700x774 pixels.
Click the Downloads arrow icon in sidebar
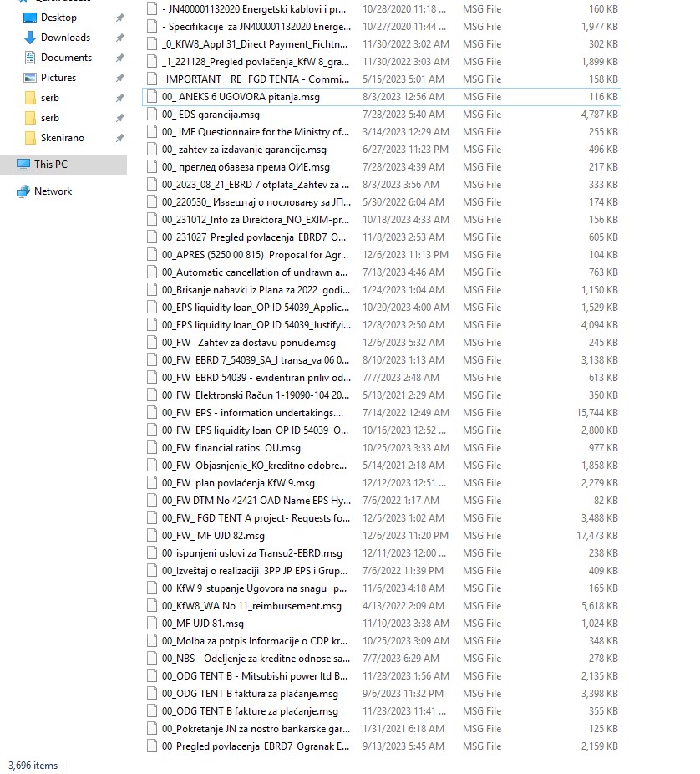[30, 38]
